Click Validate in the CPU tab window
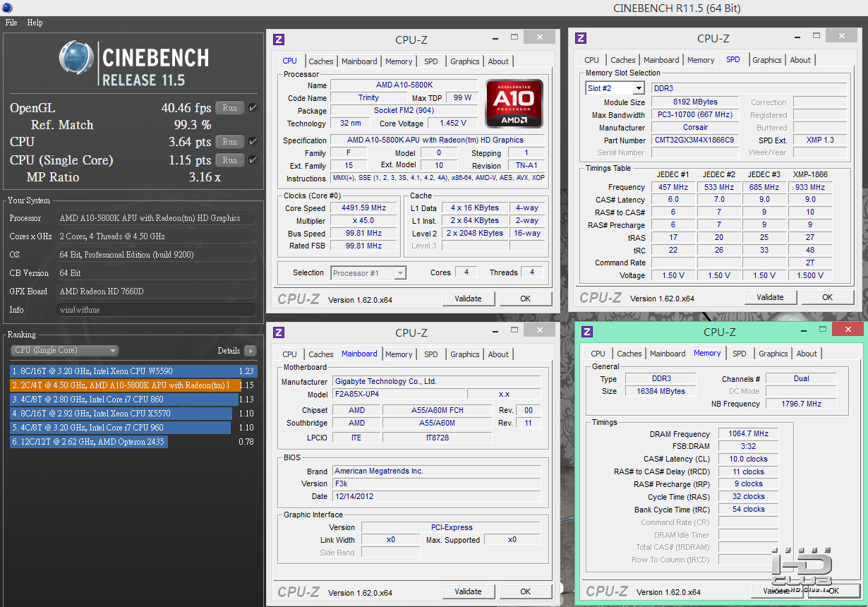Screen dimensions: 868x607 (468, 299)
